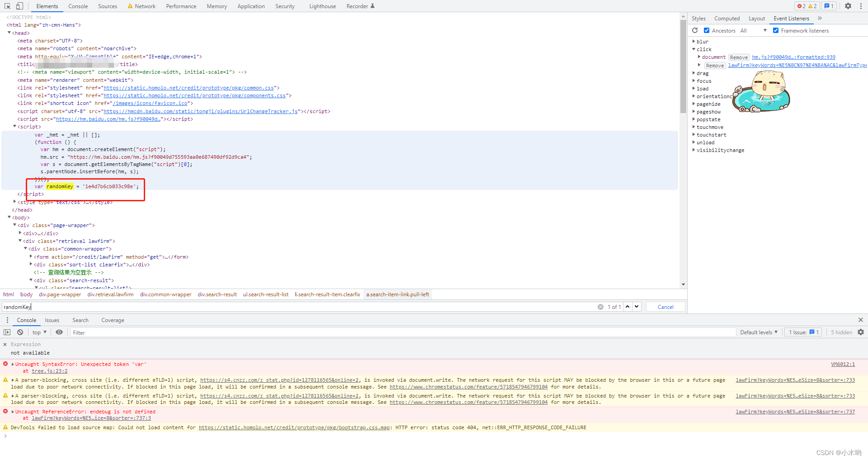
Task: Open the common.css stylesheet link
Action: (x=189, y=88)
